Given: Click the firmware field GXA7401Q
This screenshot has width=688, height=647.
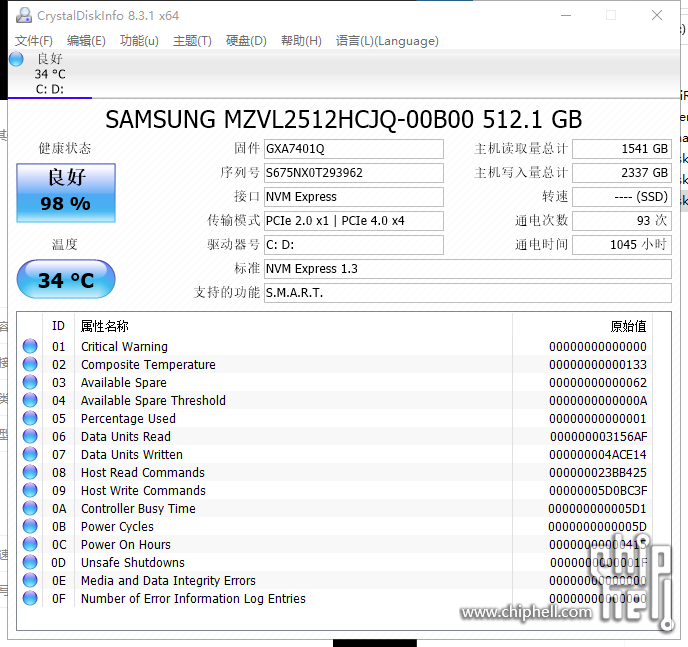Looking at the screenshot, I should point(354,149).
